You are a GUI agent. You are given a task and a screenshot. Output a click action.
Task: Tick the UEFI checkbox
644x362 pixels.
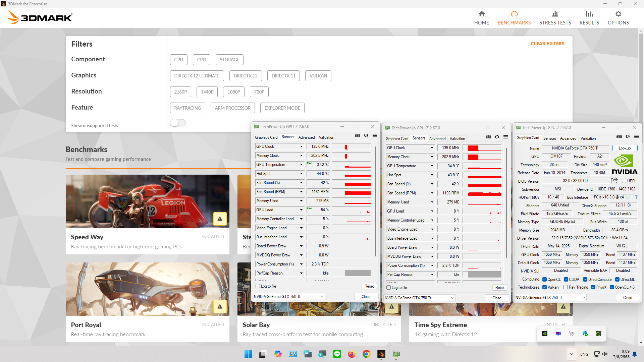624,181
